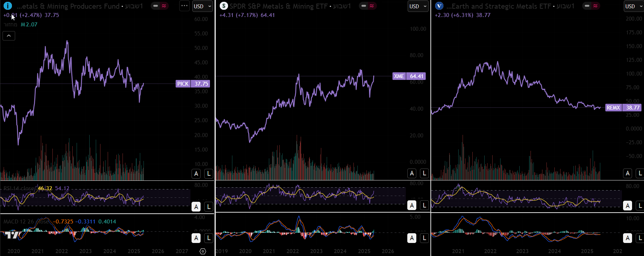Click the TradingView logo in the MACD pane
644x256 pixels.
tap(12, 235)
